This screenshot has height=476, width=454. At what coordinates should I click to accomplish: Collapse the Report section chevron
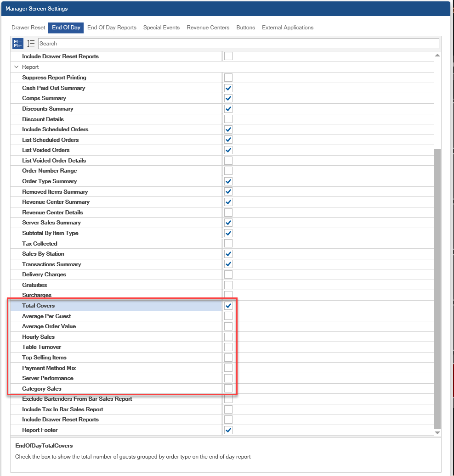[17, 67]
